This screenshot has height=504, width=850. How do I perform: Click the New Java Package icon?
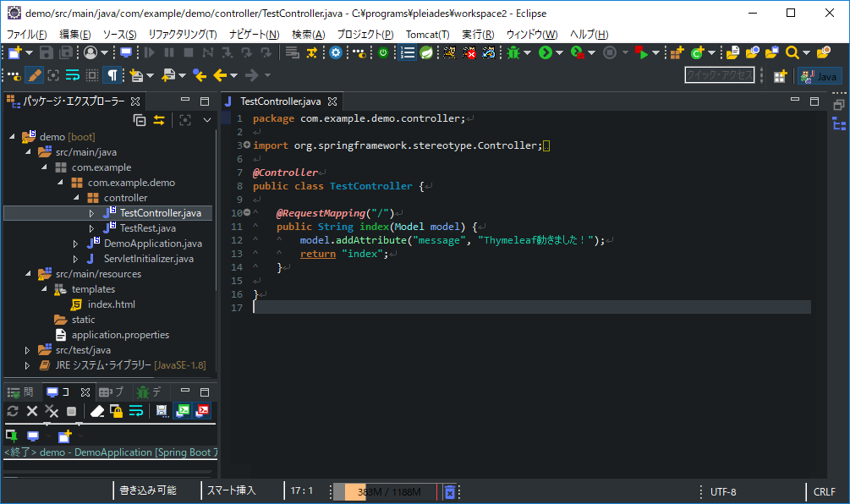(x=677, y=52)
